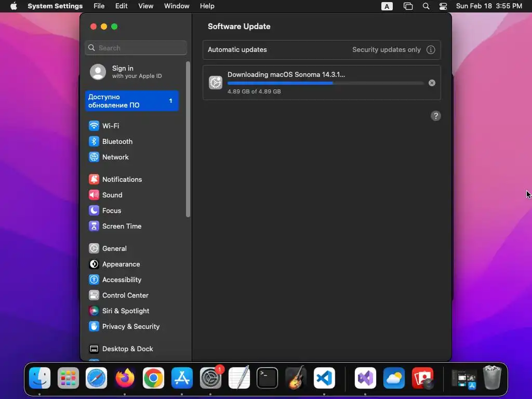The height and width of the screenshot is (399, 532).
Task: Open the System Settings menu
Action: [55, 6]
